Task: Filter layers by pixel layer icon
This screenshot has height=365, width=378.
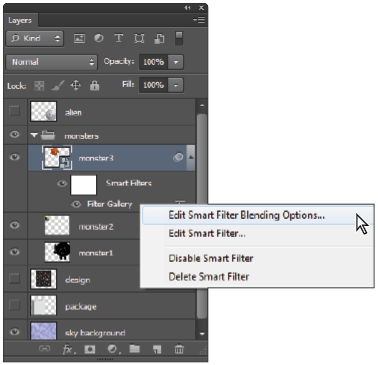Action: (79, 39)
